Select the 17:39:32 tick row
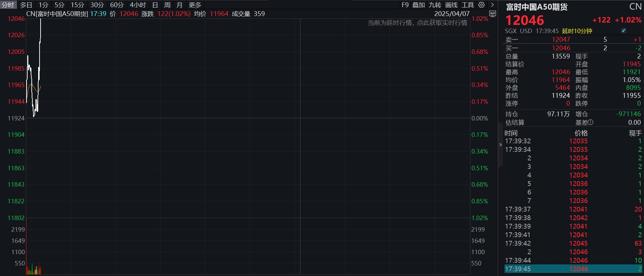Image resolution: width=644 pixels, height=276 pixels. tap(573, 141)
